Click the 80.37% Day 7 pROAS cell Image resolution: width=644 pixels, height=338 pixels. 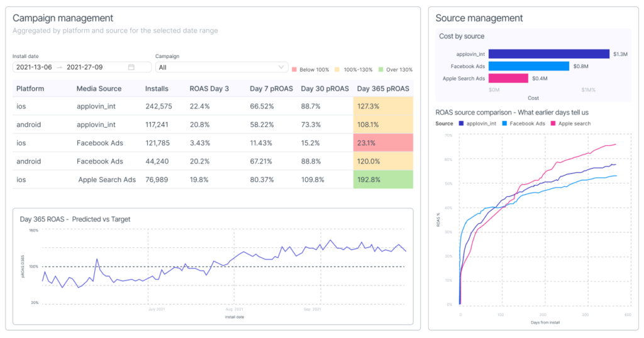click(262, 179)
